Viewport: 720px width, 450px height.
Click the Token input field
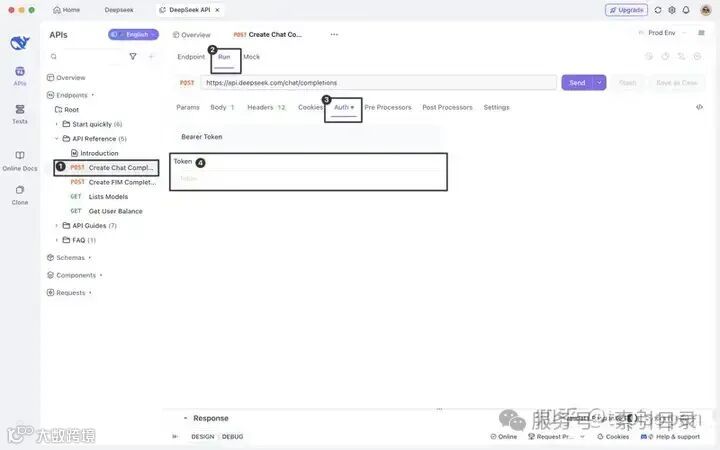pos(308,178)
